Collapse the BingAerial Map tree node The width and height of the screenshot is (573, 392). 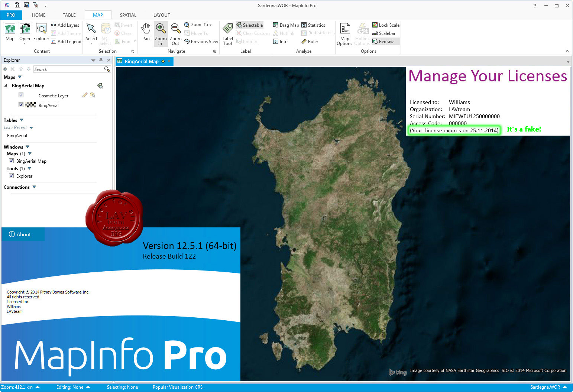pos(6,85)
